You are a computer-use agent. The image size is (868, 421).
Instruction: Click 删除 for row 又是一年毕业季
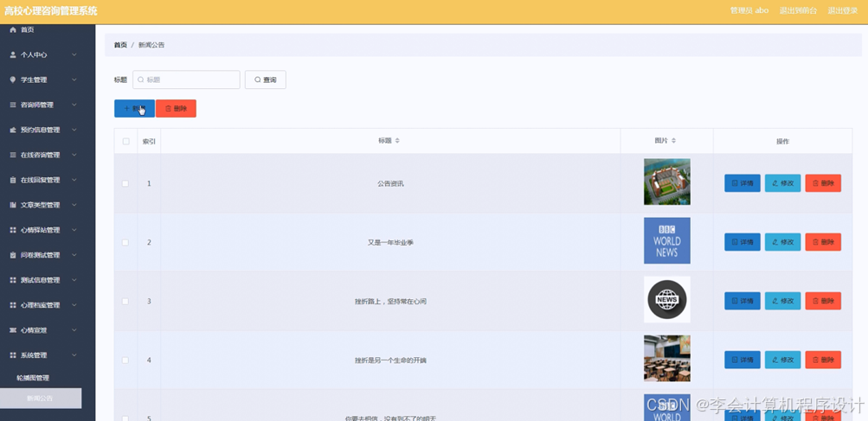tap(823, 242)
